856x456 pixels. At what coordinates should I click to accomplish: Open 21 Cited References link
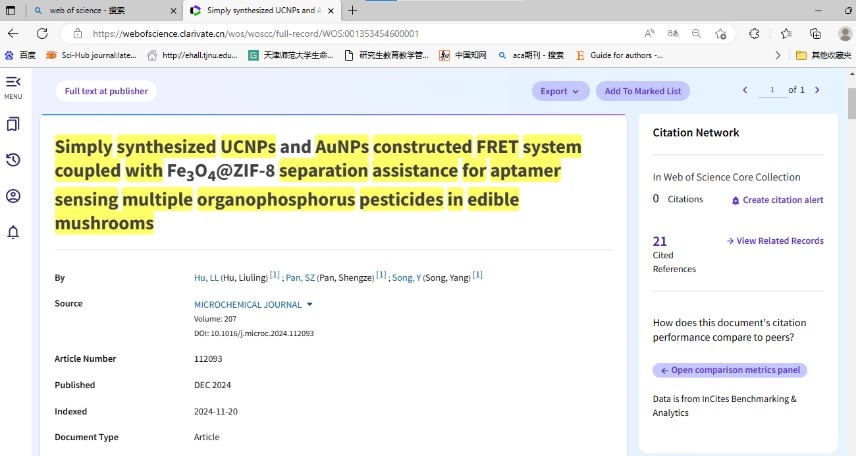(660, 241)
